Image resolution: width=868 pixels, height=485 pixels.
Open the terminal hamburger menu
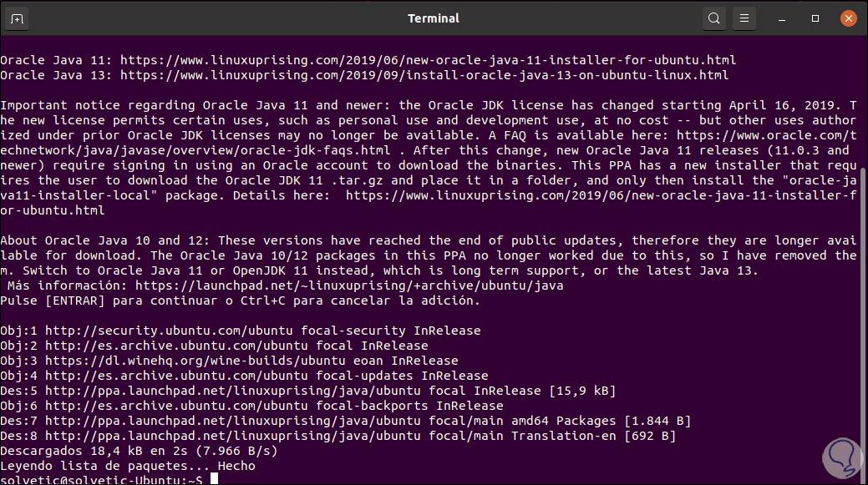[744, 18]
